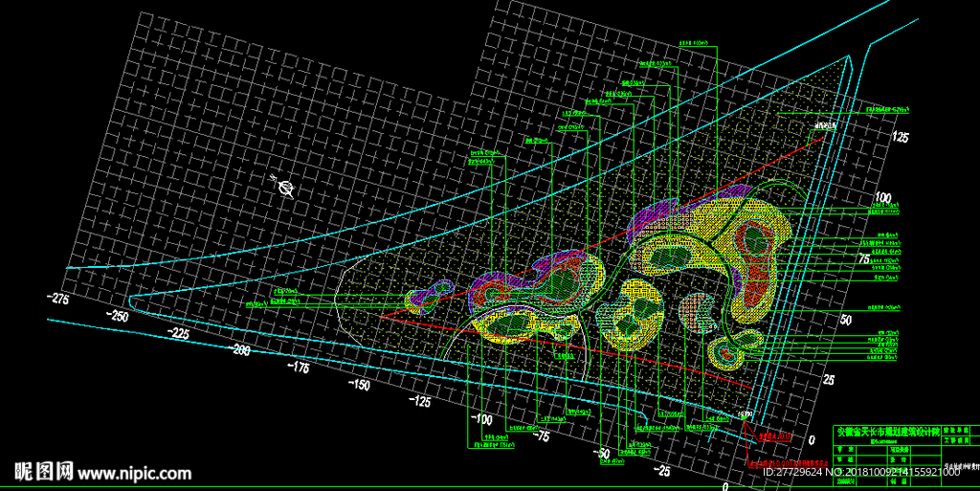This screenshot has width=980, height=491.
Task: Select the -275 grid axis label
Action: tap(58, 299)
